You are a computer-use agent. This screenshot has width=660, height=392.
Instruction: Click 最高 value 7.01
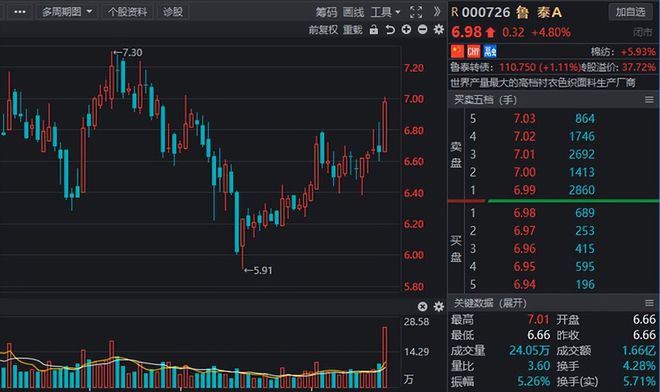[538, 320]
